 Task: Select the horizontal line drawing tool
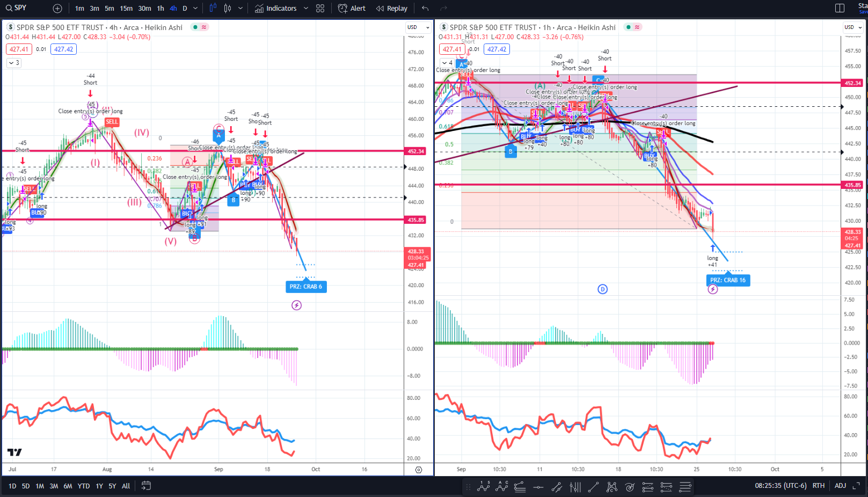(x=538, y=487)
